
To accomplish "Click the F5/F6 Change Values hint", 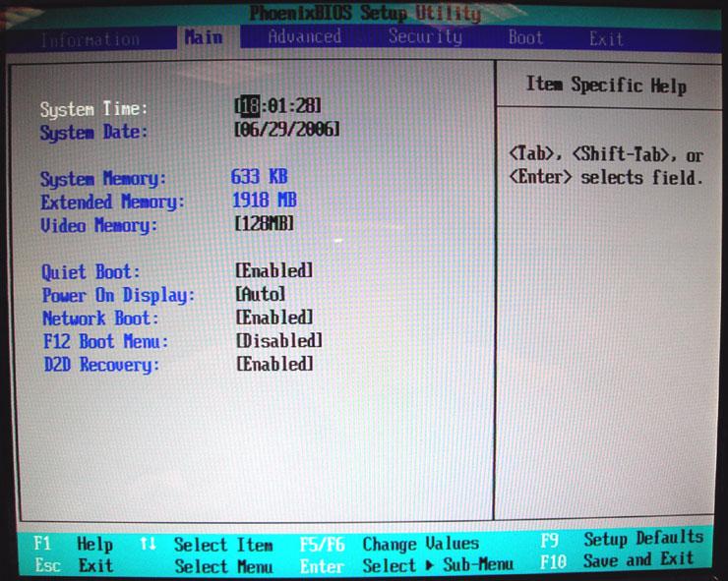I will click(389, 544).
